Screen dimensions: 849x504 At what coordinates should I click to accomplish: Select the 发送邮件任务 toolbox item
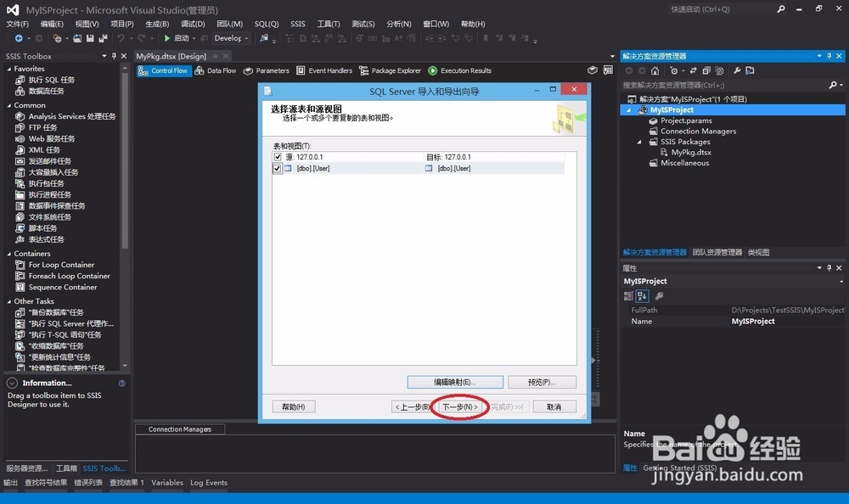click(49, 161)
